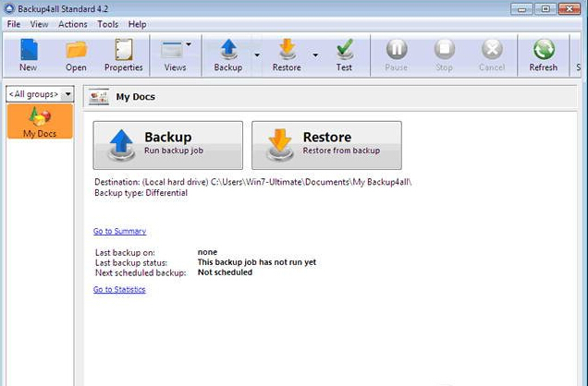Open the Properties toolbar icon

tap(123, 54)
